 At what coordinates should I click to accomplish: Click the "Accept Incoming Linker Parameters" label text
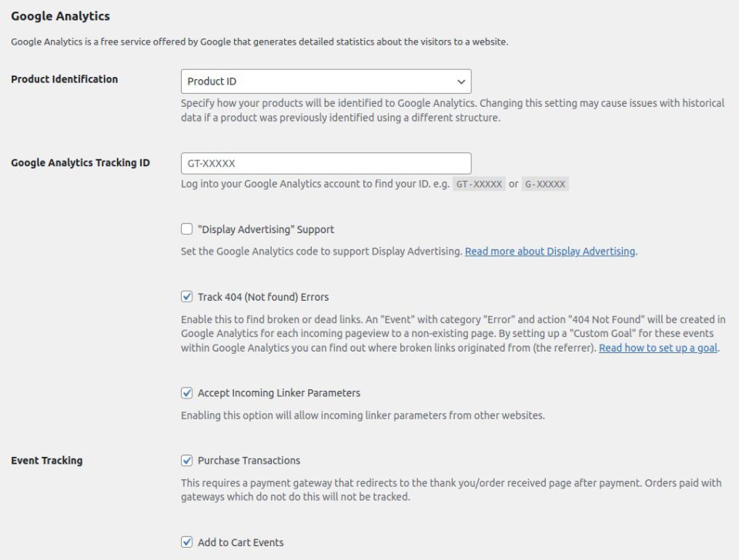[x=279, y=393]
